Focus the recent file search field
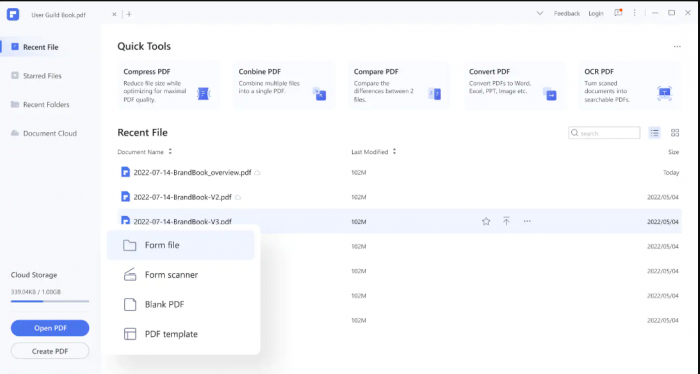The width and height of the screenshot is (700, 374). click(x=604, y=133)
